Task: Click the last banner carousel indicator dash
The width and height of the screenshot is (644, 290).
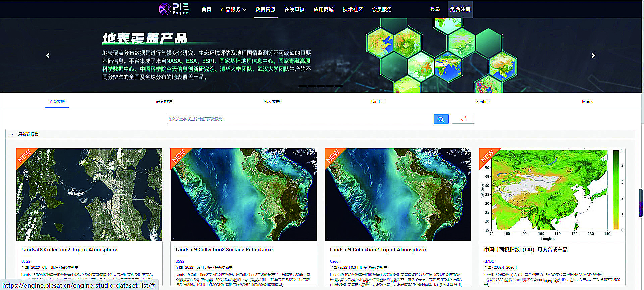Action: [x=339, y=86]
